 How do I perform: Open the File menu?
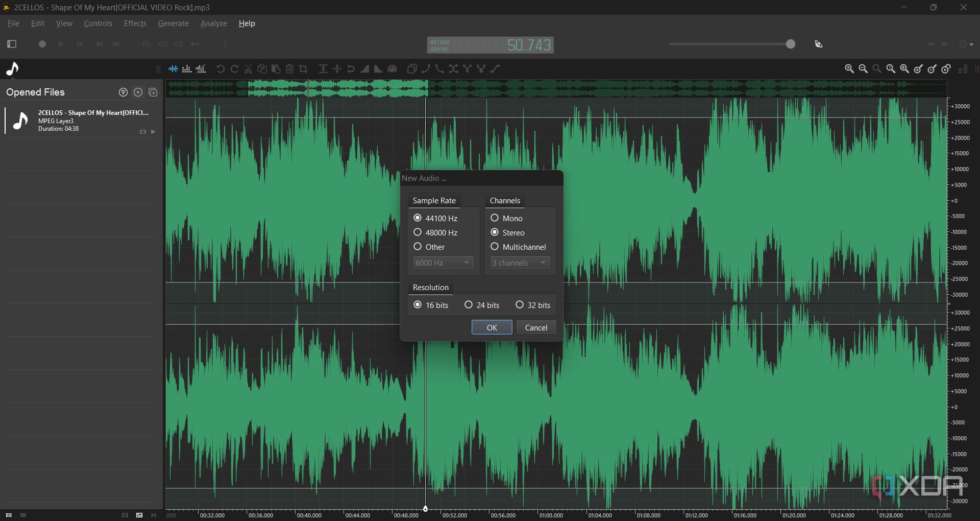[x=13, y=23]
